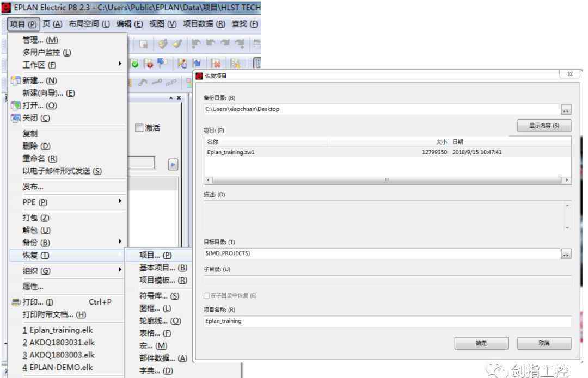The height and width of the screenshot is (378, 588).
Task: Click the yellow brush toolbar icon in top row
Action: (163, 44)
